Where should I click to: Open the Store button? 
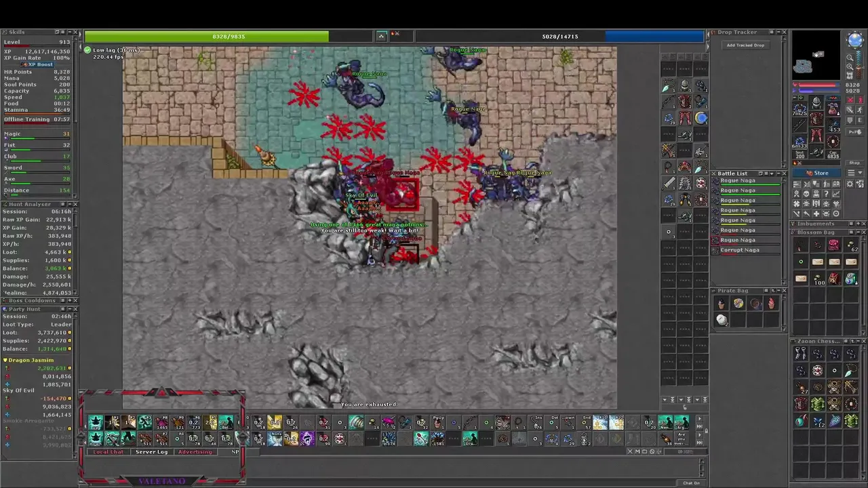[x=816, y=173]
